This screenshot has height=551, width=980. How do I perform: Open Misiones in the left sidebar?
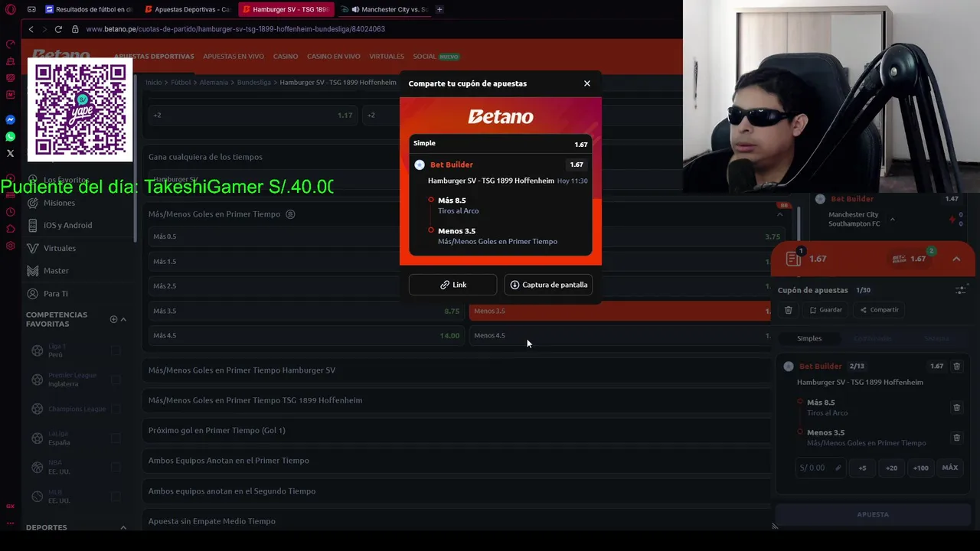59,203
